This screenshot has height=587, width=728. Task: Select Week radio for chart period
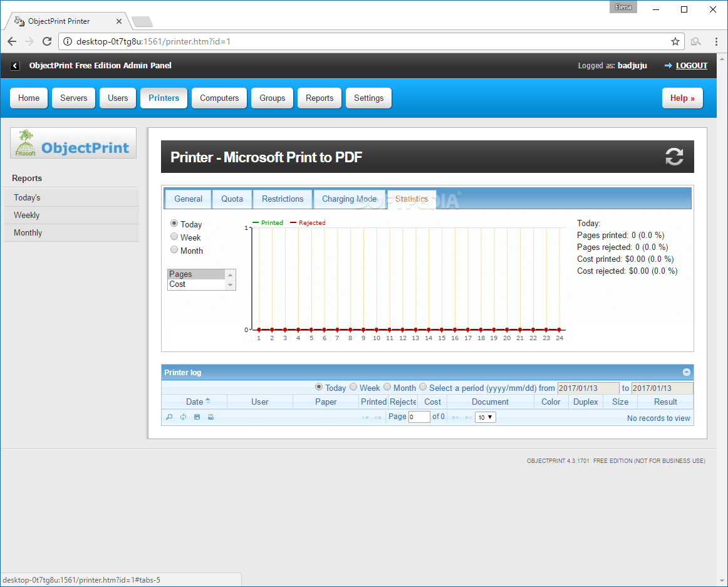tap(174, 236)
